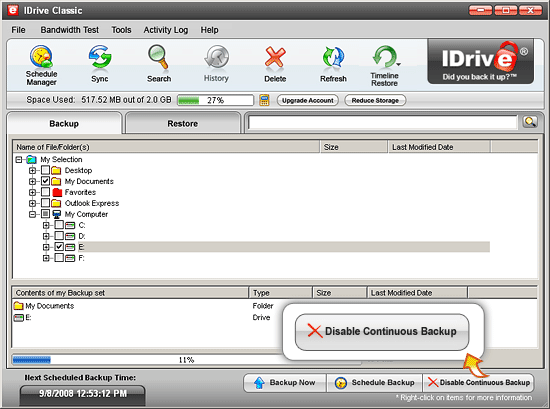Open the Bandwidth Test menu

click(x=69, y=30)
